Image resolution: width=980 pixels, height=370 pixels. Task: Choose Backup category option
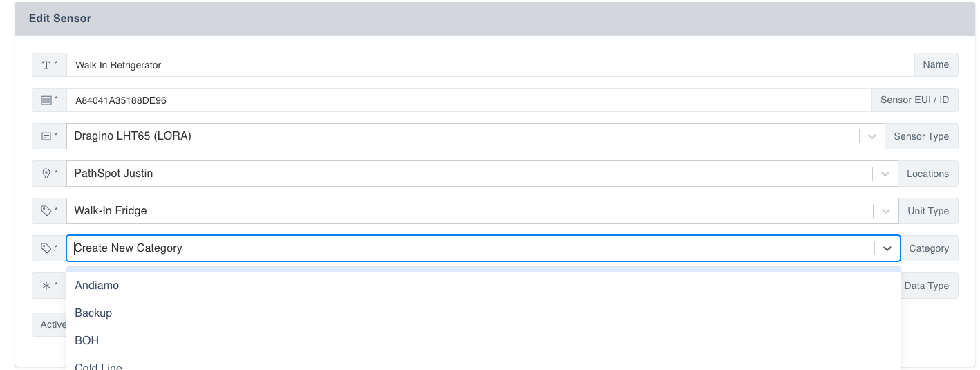pos(93,313)
